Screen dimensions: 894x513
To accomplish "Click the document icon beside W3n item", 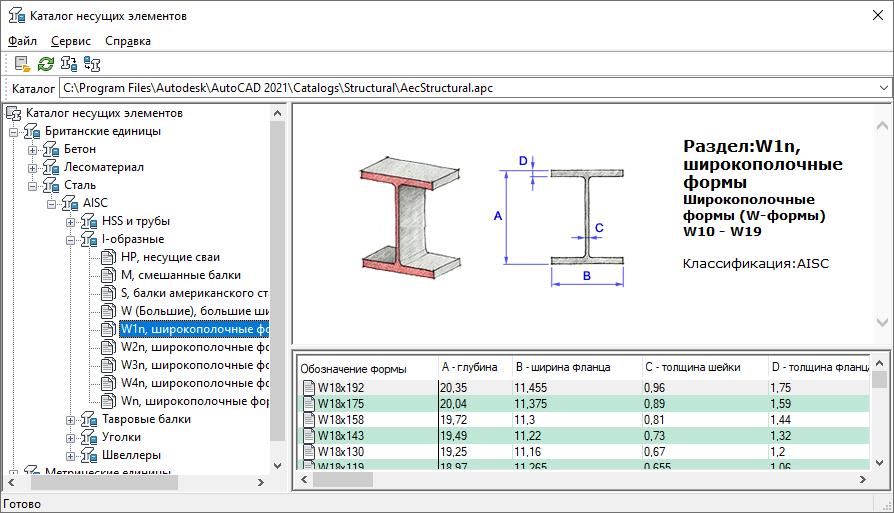I will 108,365.
